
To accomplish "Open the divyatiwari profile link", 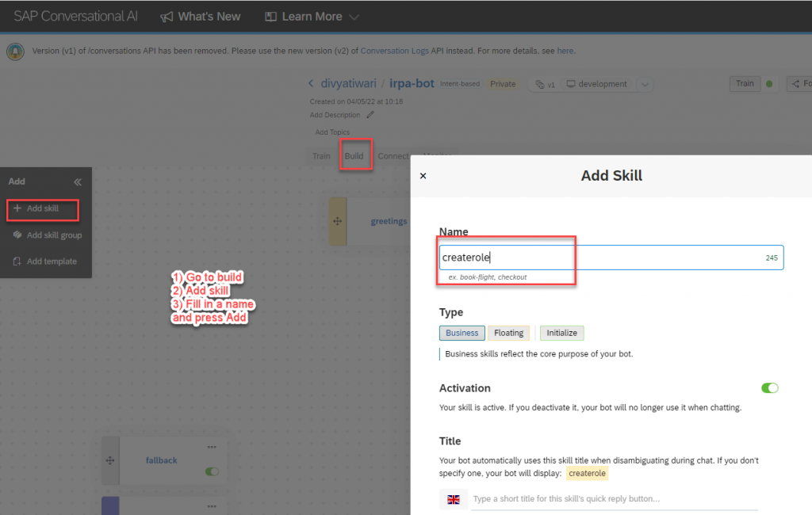I will [349, 83].
